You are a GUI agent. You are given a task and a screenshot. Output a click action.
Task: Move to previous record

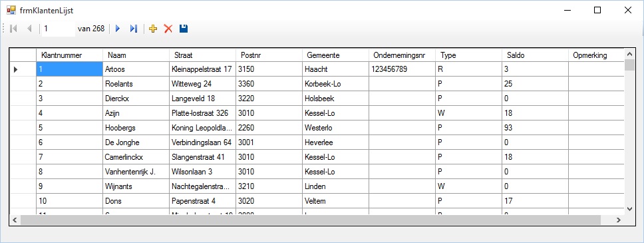[x=29, y=29]
